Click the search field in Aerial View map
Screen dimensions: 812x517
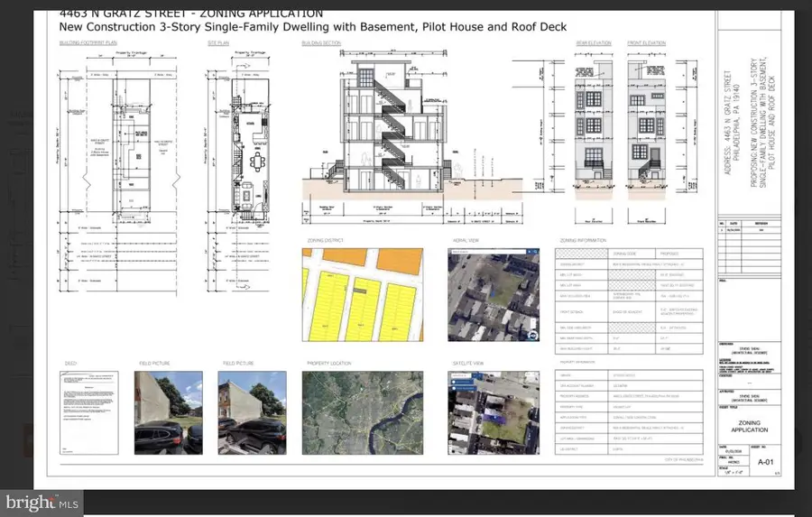pyautogui.click(x=489, y=252)
